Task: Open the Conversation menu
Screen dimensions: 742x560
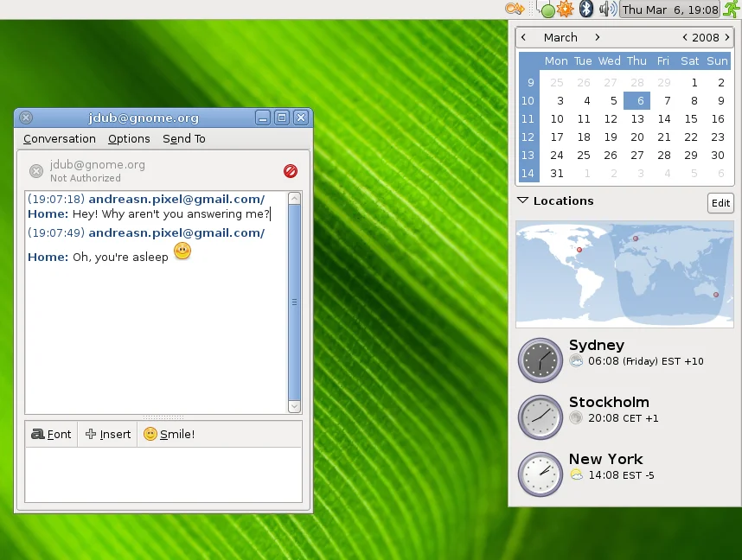Action: [x=60, y=138]
